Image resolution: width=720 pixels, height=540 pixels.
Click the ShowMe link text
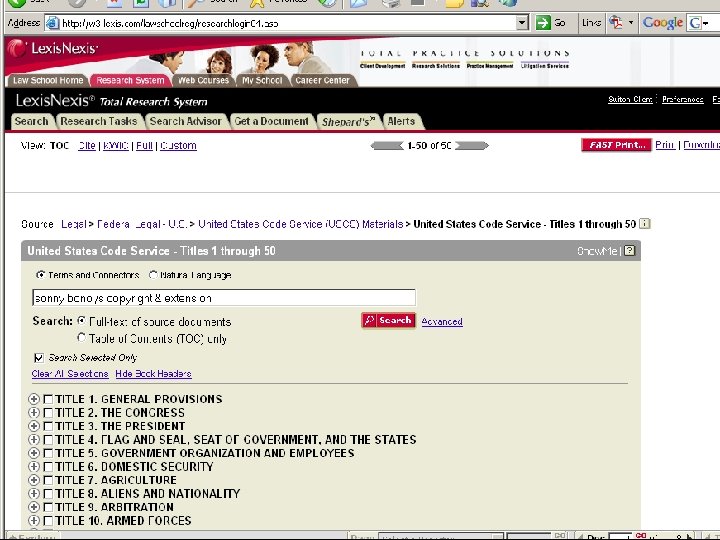click(597, 251)
